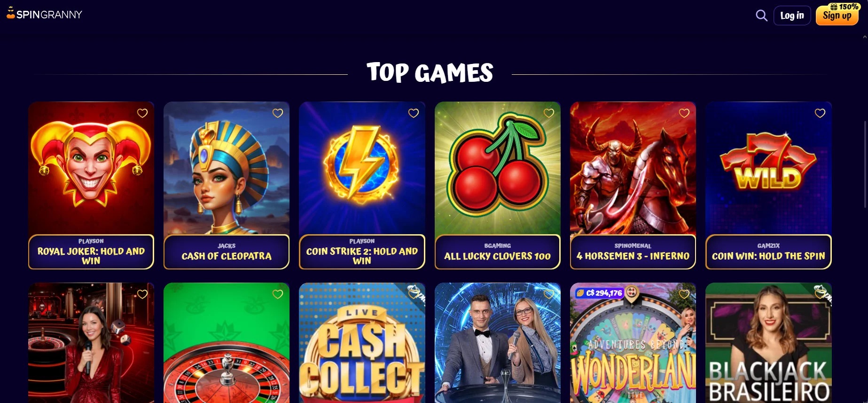Mark All Lucky Clovers 100 as favorite

pos(549,113)
